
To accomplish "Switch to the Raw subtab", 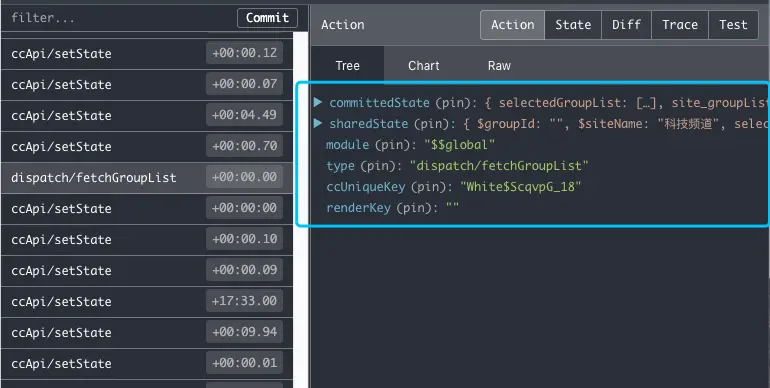I will pyautogui.click(x=499, y=66).
